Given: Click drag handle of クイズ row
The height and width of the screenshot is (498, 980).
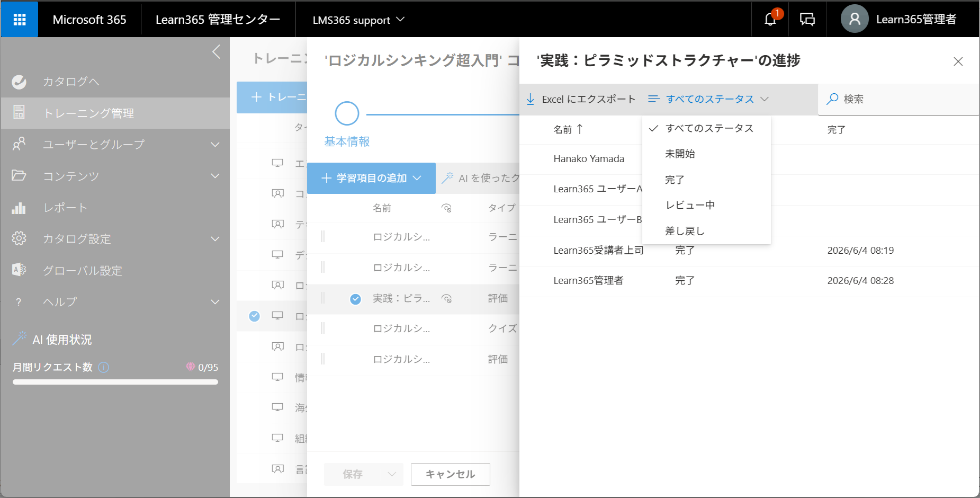Looking at the screenshot, I should (x=323, y=328).
